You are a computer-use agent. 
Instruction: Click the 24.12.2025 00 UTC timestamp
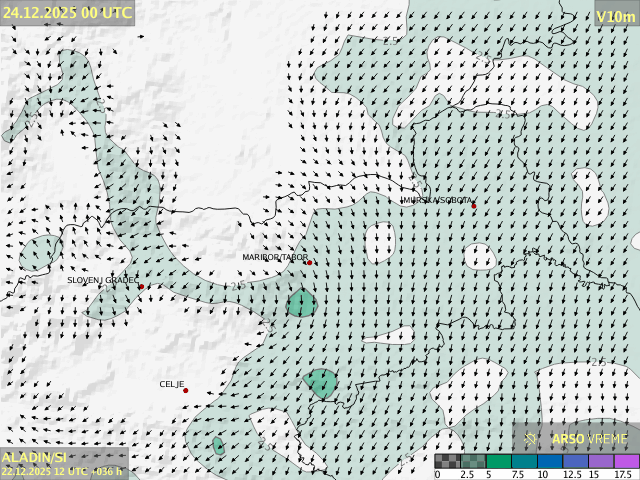(x=66, y=13)
